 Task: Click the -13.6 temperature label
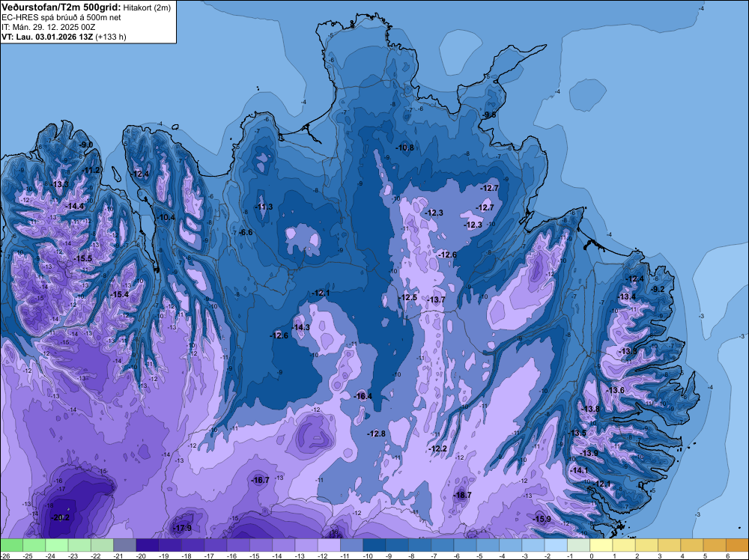pyautogui.click(x=616, y=391)
